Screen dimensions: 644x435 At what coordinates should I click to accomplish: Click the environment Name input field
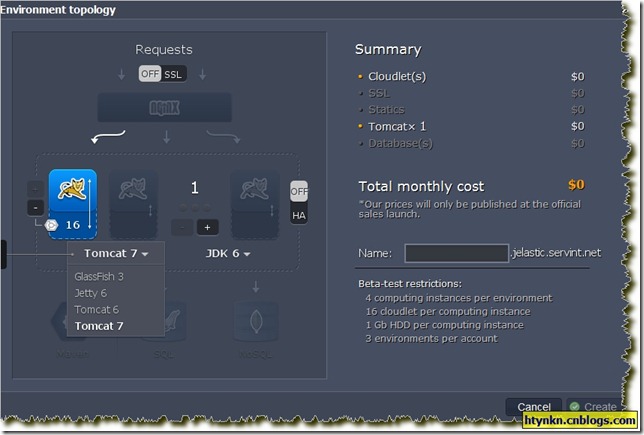457,253
